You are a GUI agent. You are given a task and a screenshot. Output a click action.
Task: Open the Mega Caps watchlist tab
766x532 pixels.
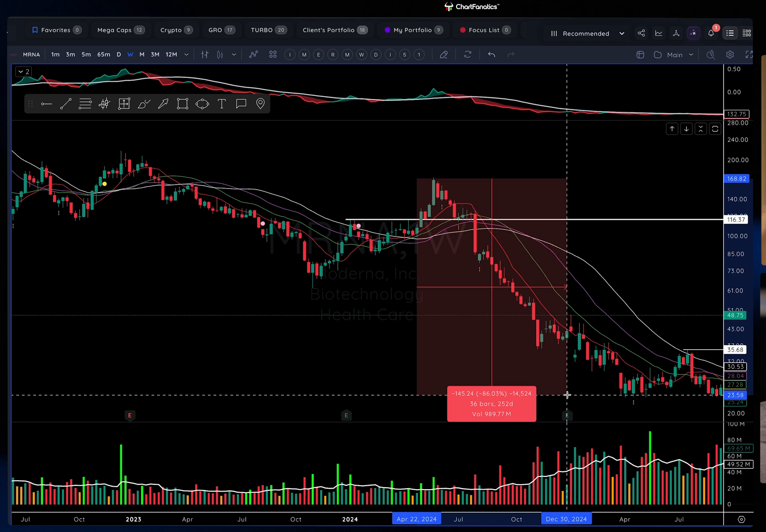point(120,30)
